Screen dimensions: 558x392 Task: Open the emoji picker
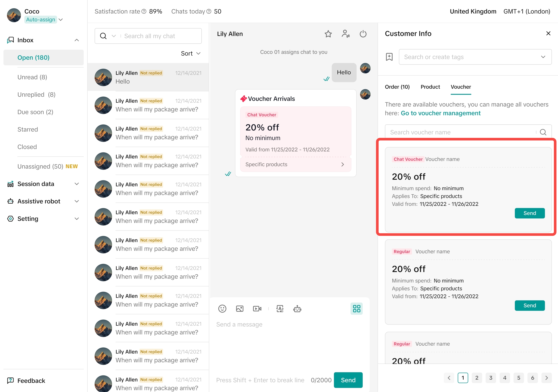222,308
